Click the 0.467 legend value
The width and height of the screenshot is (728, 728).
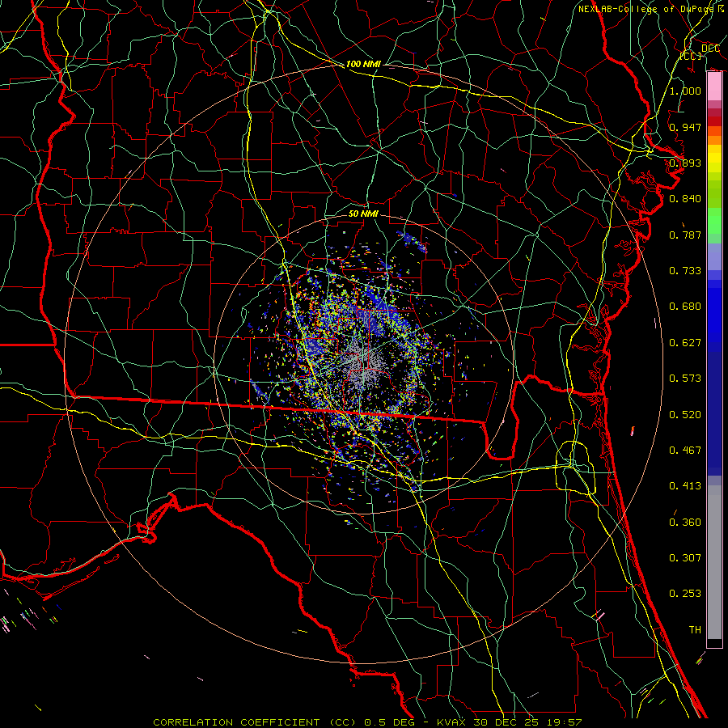tap(685, 451)
